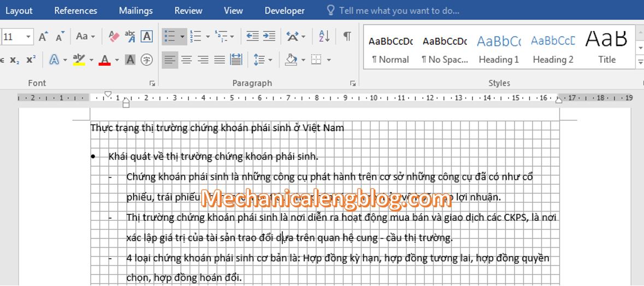Expand multilevel list dropdown arrow
This screenshot has width=644, height=286.
233,37
